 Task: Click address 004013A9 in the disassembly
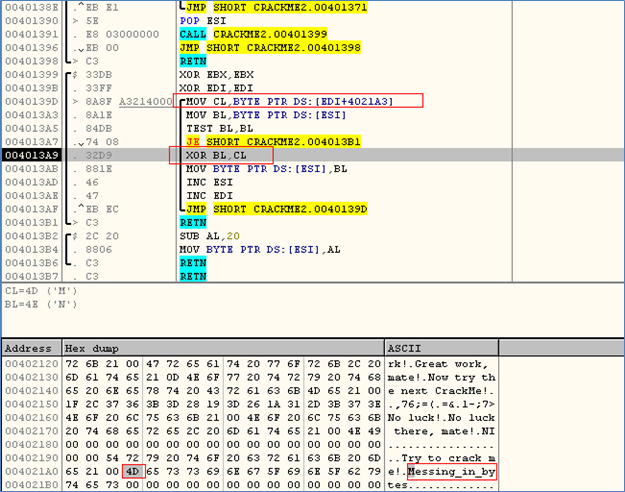29,157
